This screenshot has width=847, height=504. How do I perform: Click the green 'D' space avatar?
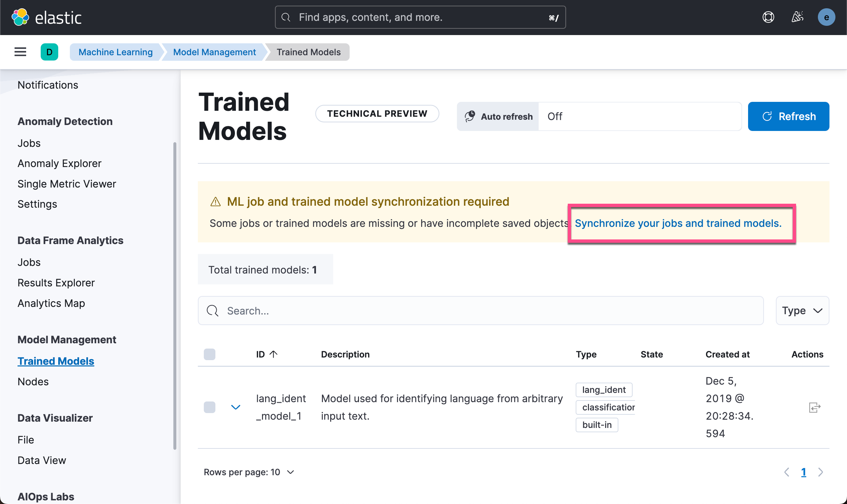click(49, 52)
